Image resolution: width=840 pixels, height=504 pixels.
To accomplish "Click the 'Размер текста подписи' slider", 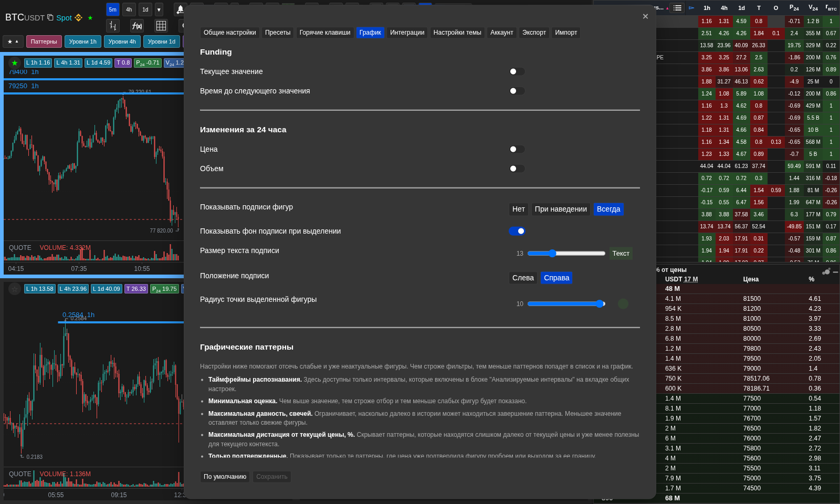I will pyautogui.click(x=566, y=253).
